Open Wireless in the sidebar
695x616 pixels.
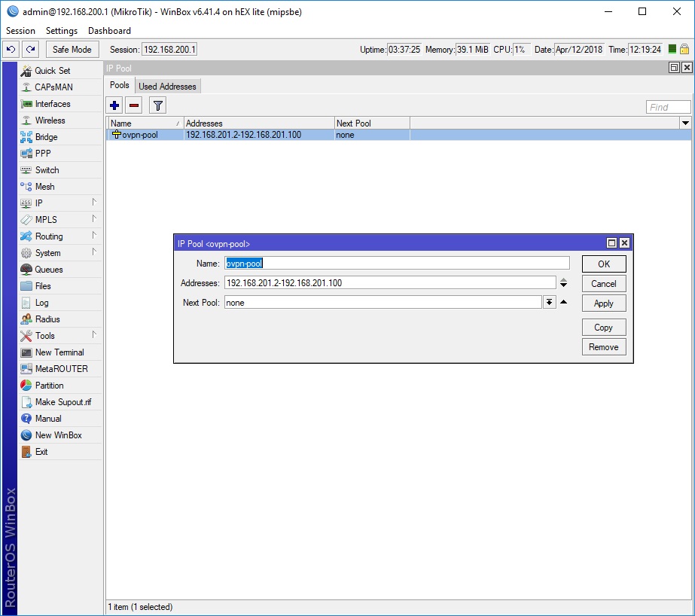(50, 120)
